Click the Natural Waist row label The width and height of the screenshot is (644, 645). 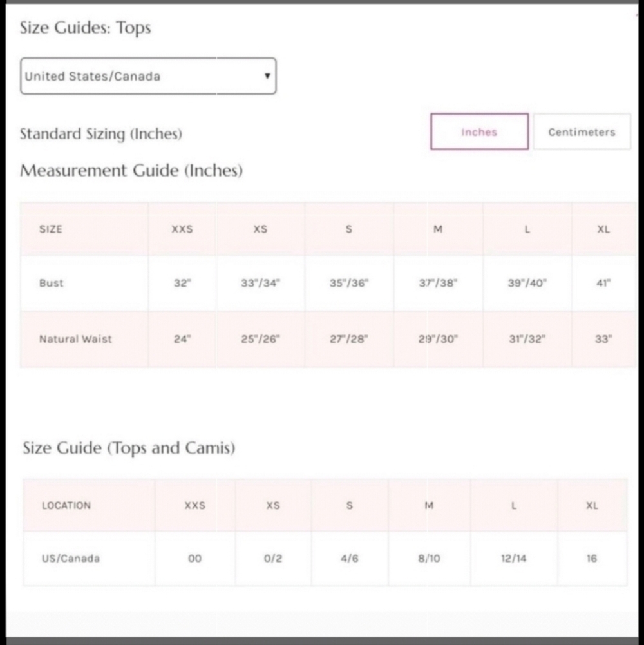(75, 339)
